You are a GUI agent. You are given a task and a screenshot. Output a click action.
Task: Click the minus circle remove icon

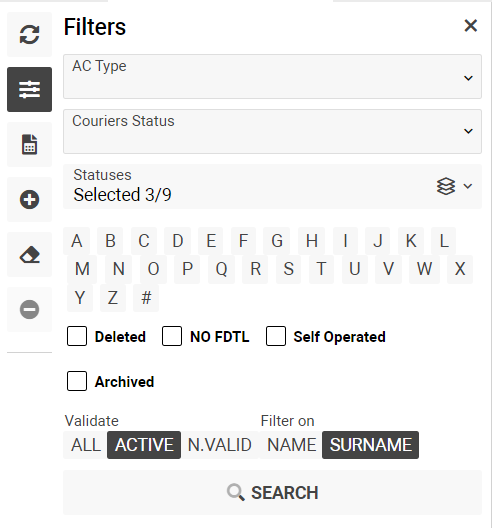30,309
